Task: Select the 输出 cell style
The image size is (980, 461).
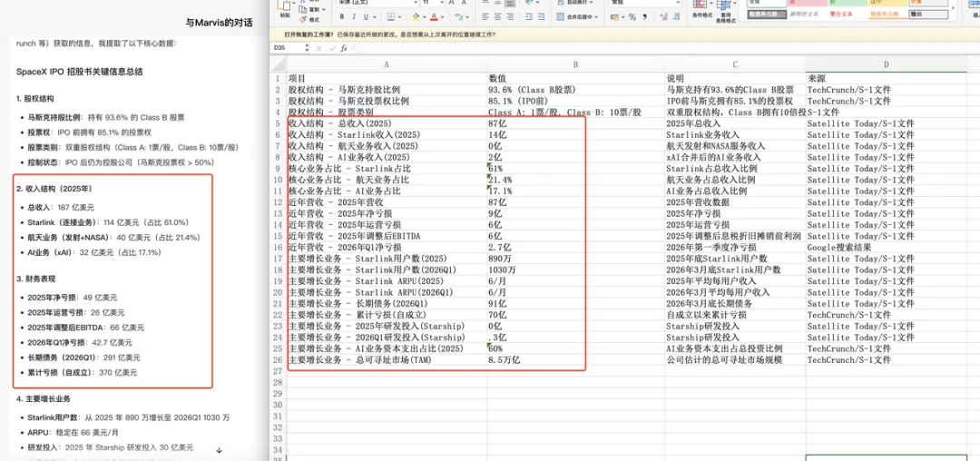Action: pos(928,15)
